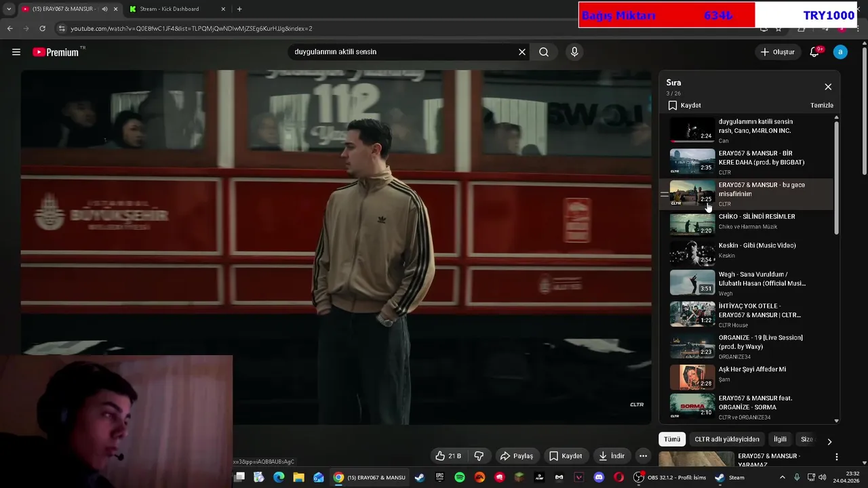Switch to OBS 32.1.2 window in taskbar
The image size is (868, 488).
[670, 477]
